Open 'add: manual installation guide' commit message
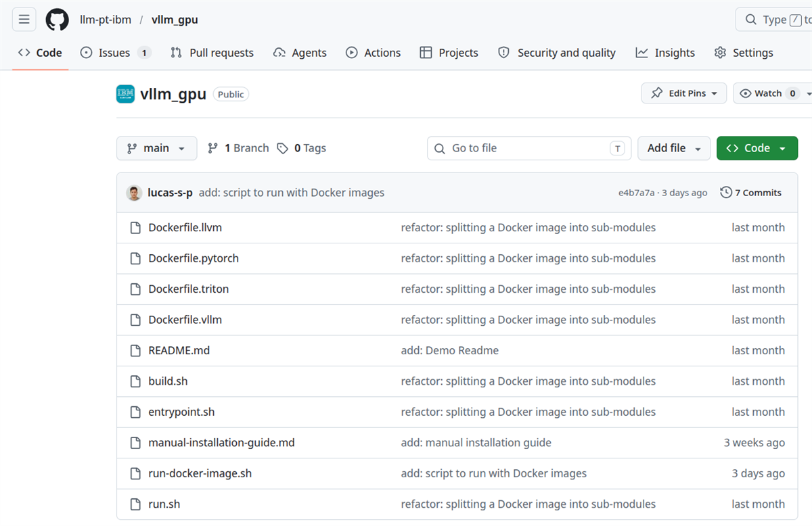This screenshot has height=526, width=812. point(476,443)
